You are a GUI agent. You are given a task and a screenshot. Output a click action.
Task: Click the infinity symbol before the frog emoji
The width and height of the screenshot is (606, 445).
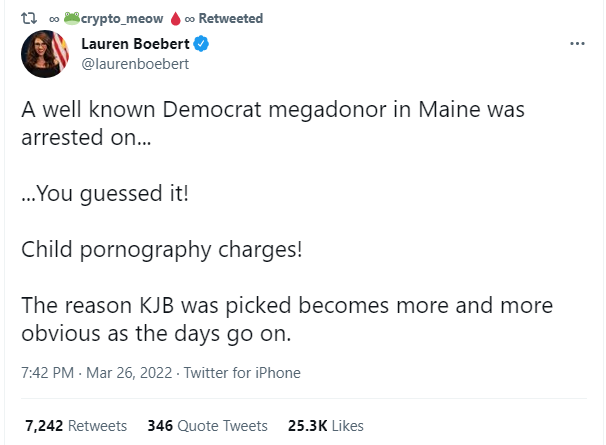click(x=54, y=18)
